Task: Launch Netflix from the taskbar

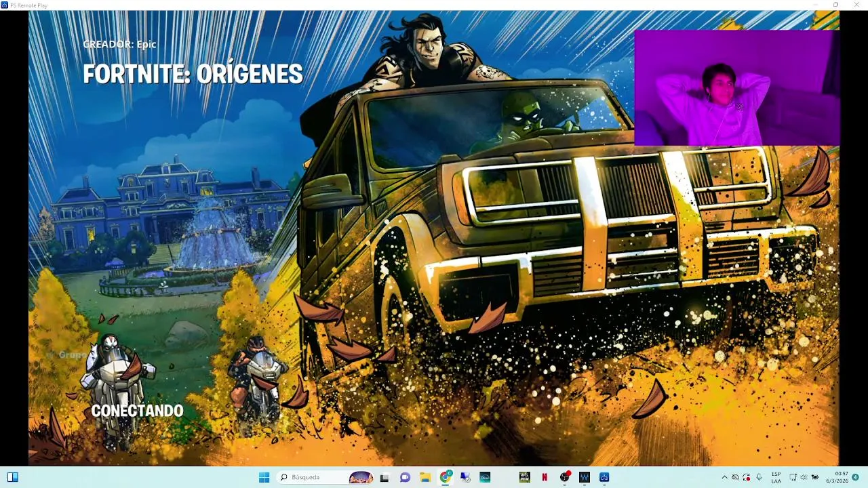Action: pyautogui.click(x=545, y=477)
